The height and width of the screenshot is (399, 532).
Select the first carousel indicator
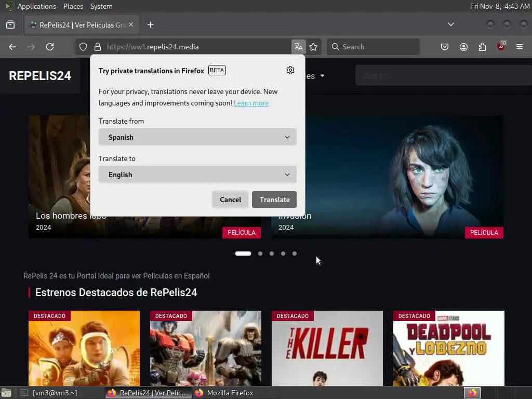pyautogui.click(x=243, y=254)
